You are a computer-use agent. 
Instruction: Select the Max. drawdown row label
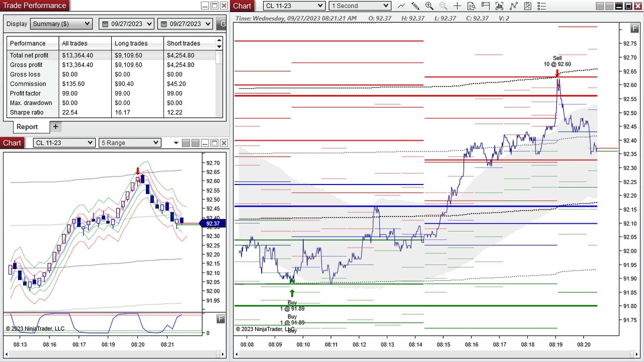click(x=31, y=103)
